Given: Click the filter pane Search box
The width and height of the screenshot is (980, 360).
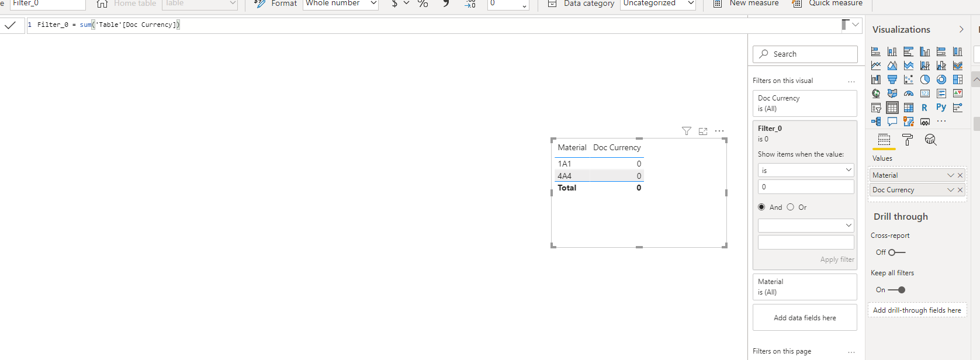Looking at the screenshot, I should coord(805,54).
